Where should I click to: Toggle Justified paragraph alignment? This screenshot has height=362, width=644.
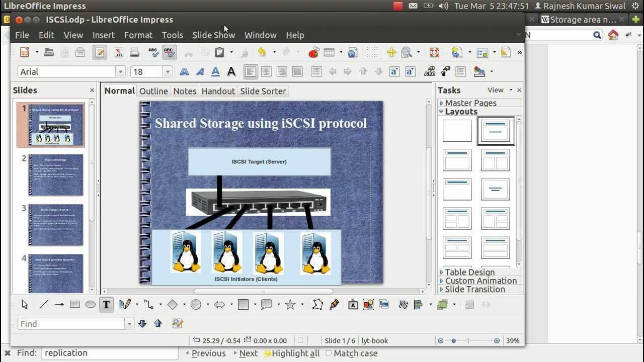(x=297, y=72)
